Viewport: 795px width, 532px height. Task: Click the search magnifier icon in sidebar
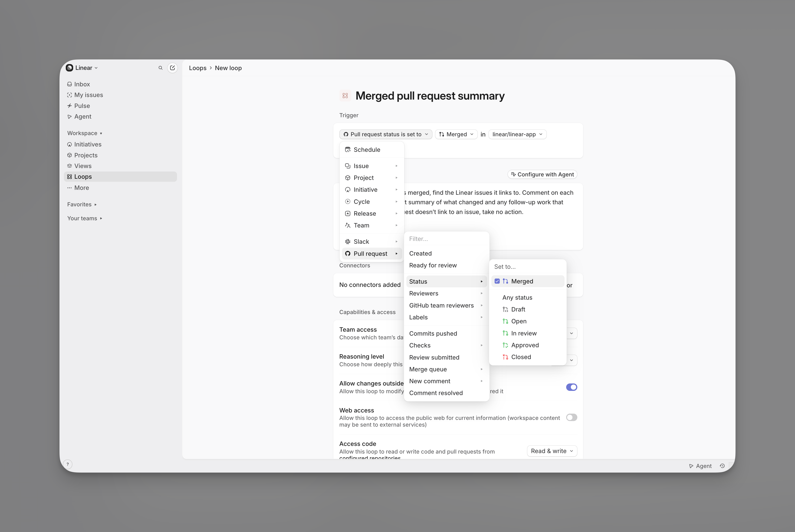(x=160, y=68)
